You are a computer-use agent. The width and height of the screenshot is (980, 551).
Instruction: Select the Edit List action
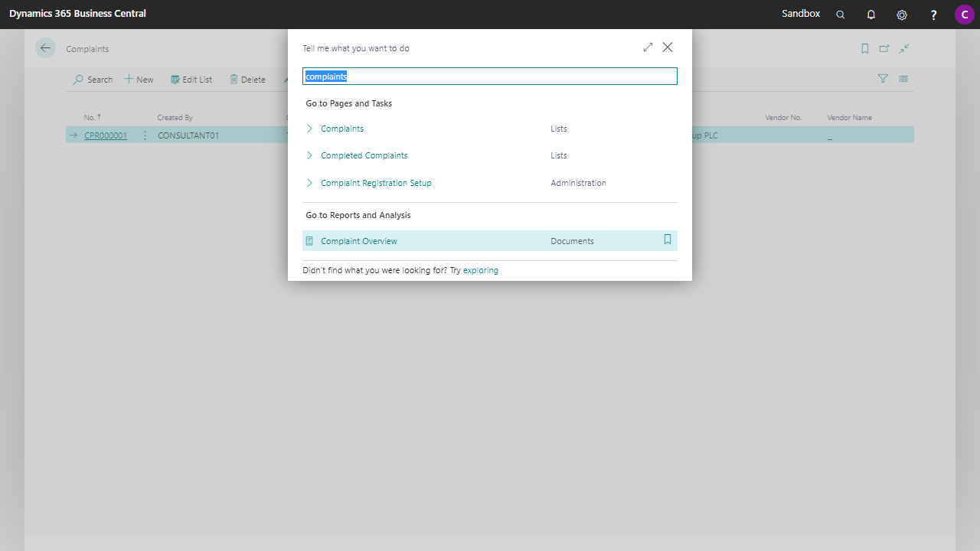pos(191,79)
